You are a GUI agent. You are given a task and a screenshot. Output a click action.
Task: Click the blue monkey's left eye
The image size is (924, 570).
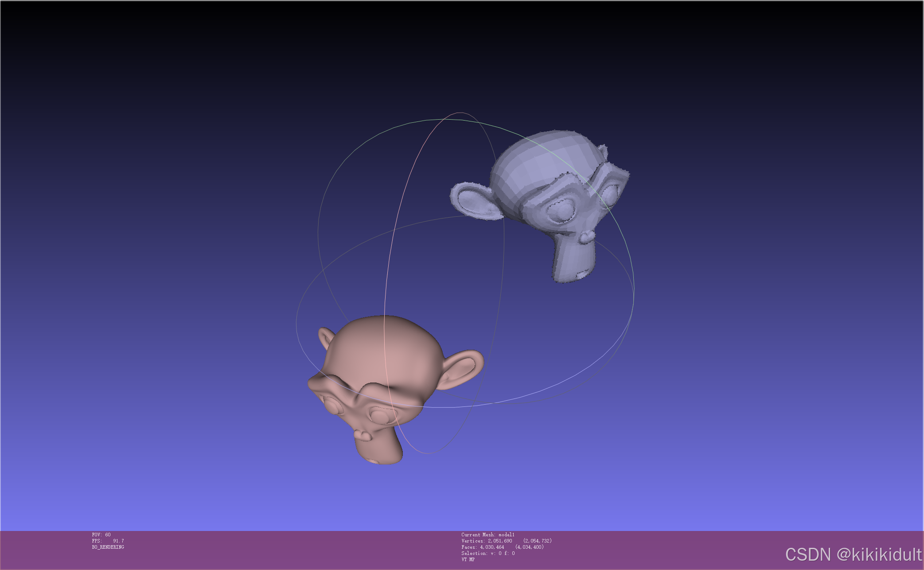(561, 210)
